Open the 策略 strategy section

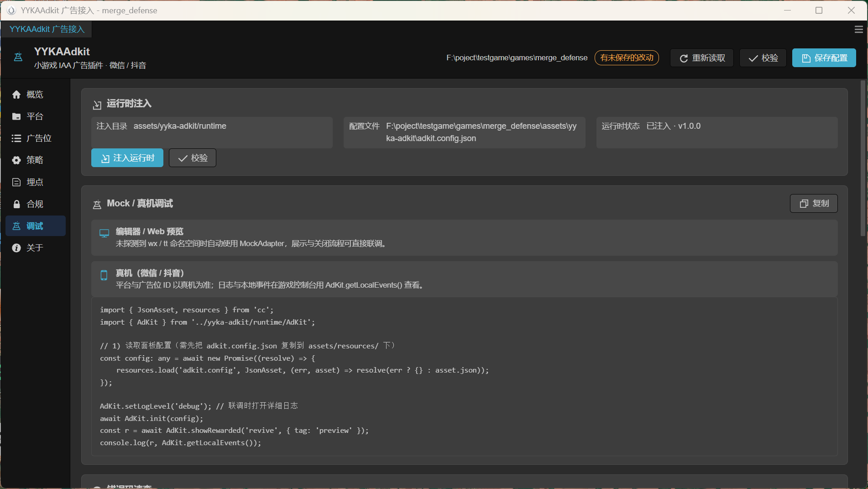[35, 160]
